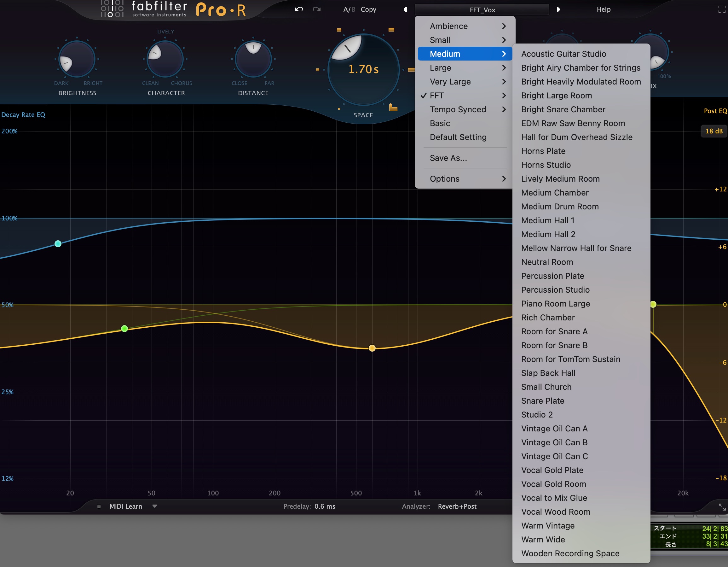Go to the next preset with the right arrow
Viewport: 728px width, 567px height.
(x=558, y=9)
